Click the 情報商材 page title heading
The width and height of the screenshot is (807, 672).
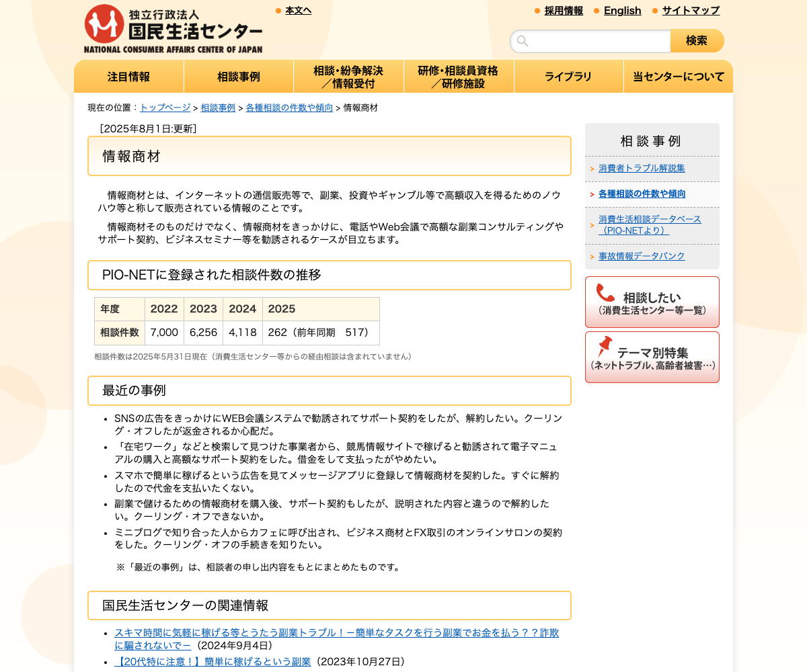click(x=330, y=156)
